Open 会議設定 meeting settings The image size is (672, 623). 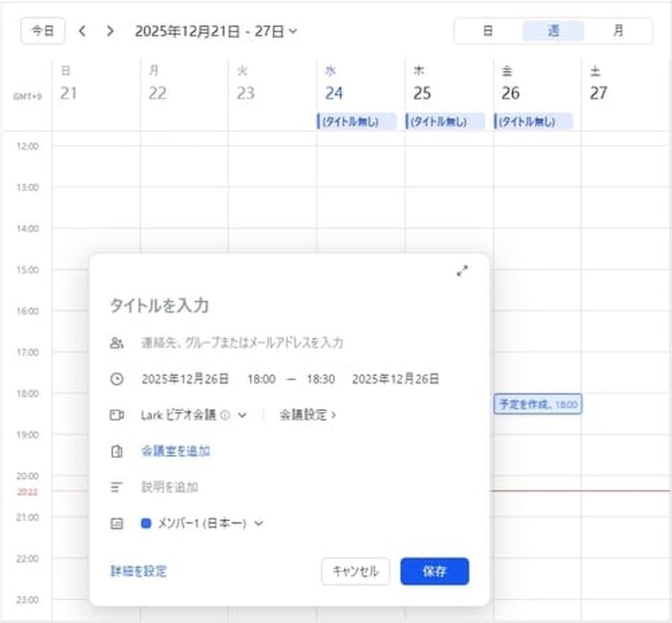pos(307,415)
